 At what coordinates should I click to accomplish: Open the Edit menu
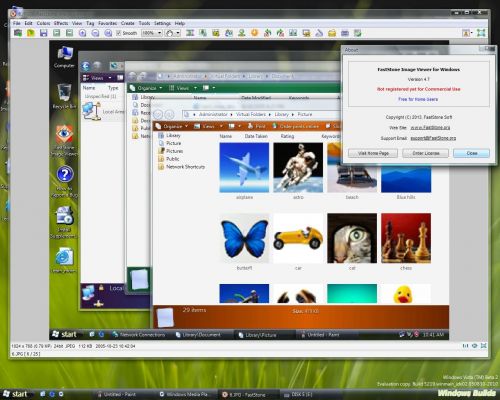(x=28, y=23)
